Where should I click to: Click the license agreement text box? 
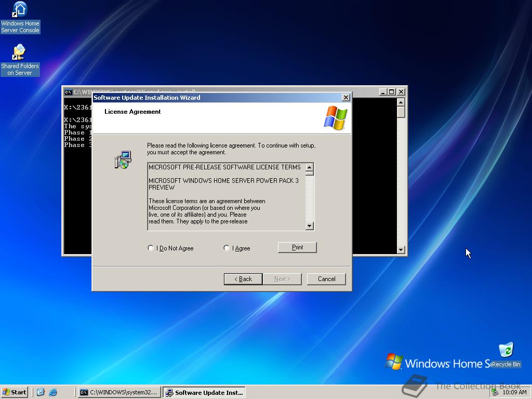227,197
